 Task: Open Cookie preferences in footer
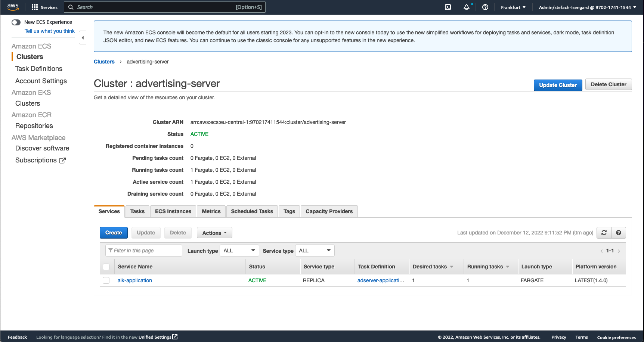(x=616, y=337)
